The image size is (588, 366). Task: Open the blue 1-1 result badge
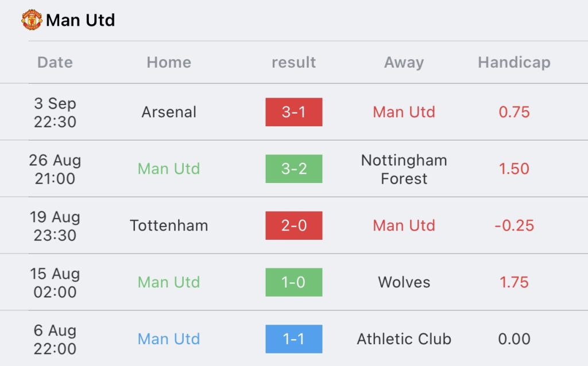pyautogui.click(x=293, y=339)
